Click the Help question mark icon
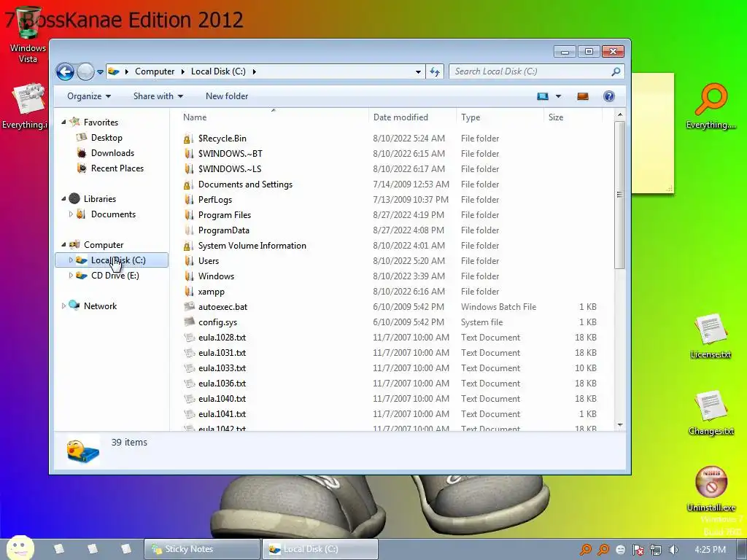The width and height of the screenshot is (747, 560). [x=609, y=96]
